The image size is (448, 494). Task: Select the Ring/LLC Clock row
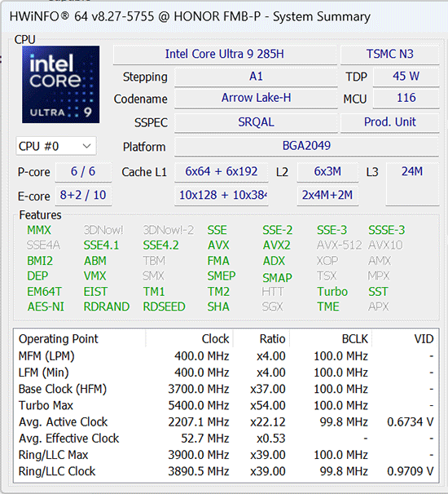226,471
